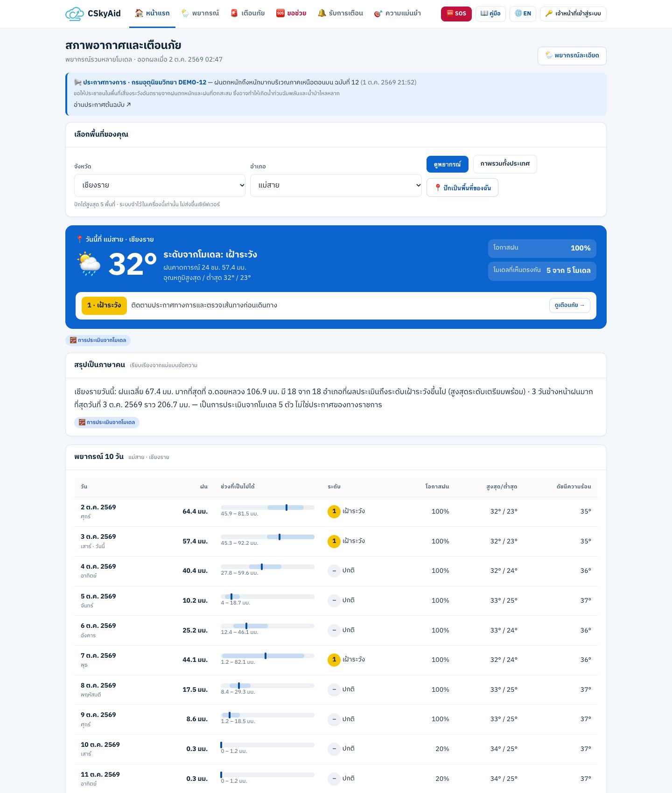This screenshot has height=793, width=672.
Task: Go to the เตือนภัย navigation tab
Action: pos(247,13)
